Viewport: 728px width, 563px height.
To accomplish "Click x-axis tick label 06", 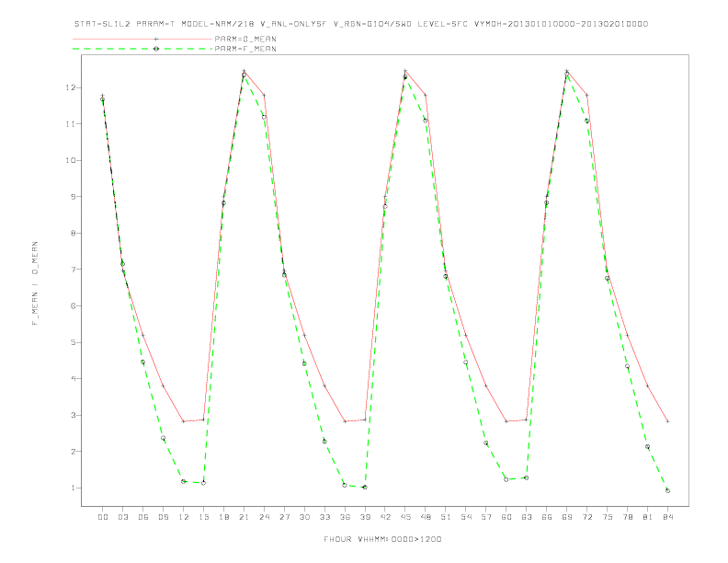I will coord(143,517).
